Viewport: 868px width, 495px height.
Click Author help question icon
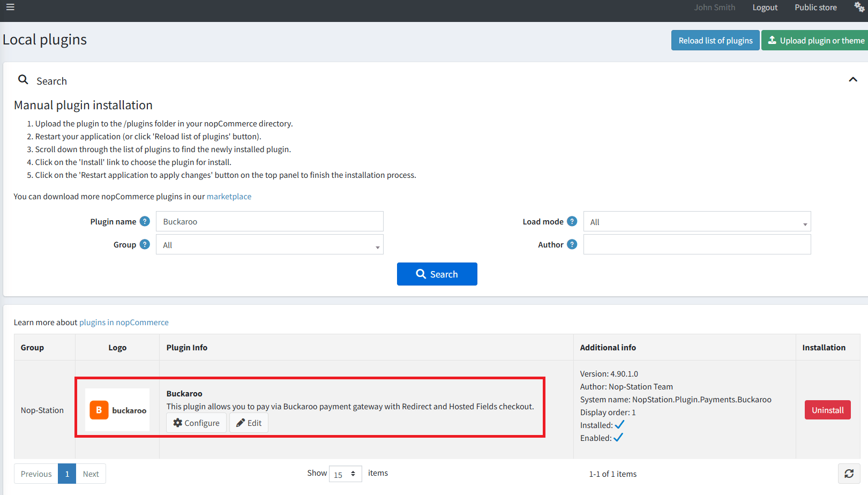click(x=572, y=244)
